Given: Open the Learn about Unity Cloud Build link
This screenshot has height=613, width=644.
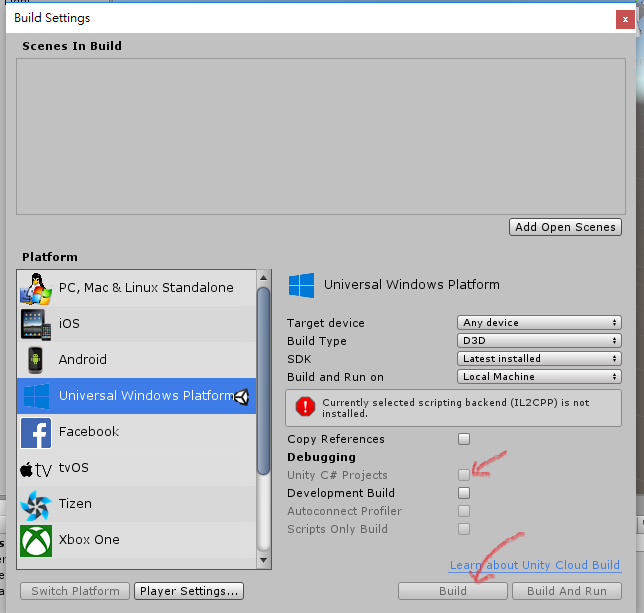Looking at the screenshot, I should (x=535, y=565).
